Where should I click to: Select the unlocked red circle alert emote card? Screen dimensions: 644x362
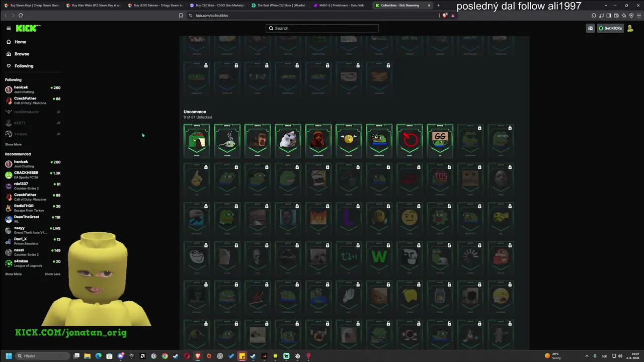[410, 141]
